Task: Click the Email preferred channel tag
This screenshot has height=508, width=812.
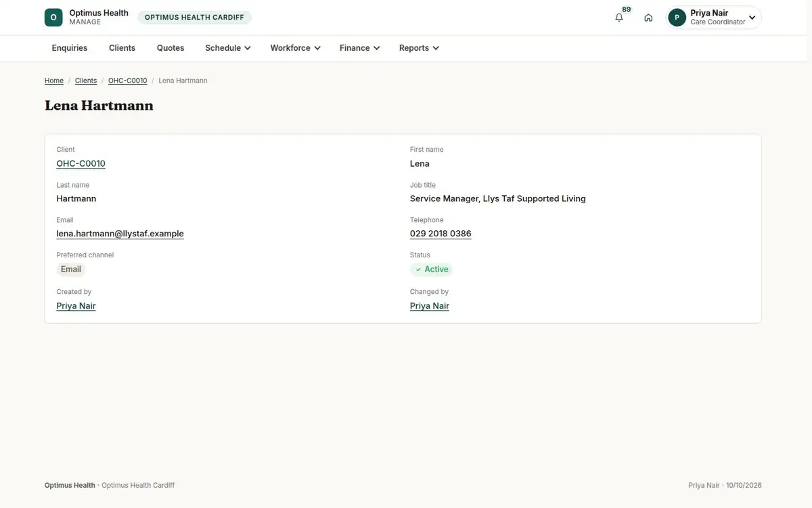Action: point(71,270)
